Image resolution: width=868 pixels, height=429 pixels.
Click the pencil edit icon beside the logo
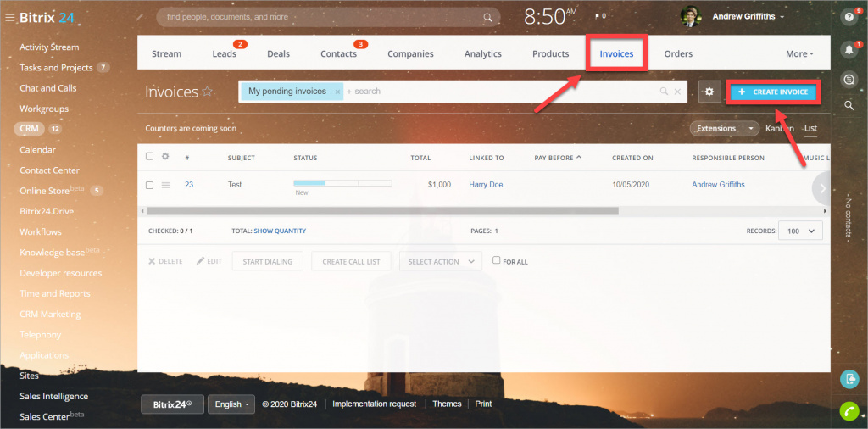coord(139,17)
